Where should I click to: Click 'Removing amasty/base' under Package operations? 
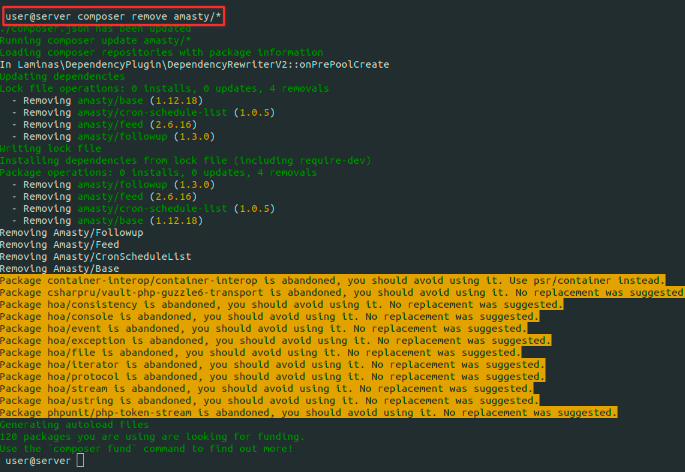click(x=107, y=221)
